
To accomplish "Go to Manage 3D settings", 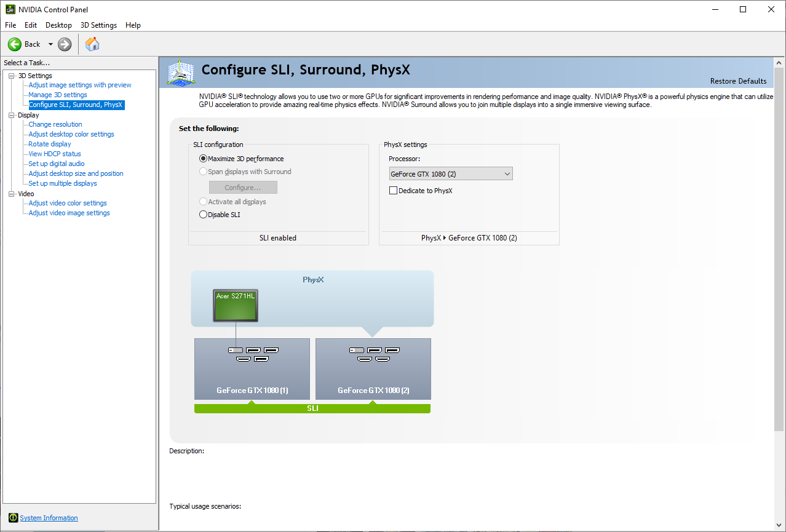I will pos(58,95).
